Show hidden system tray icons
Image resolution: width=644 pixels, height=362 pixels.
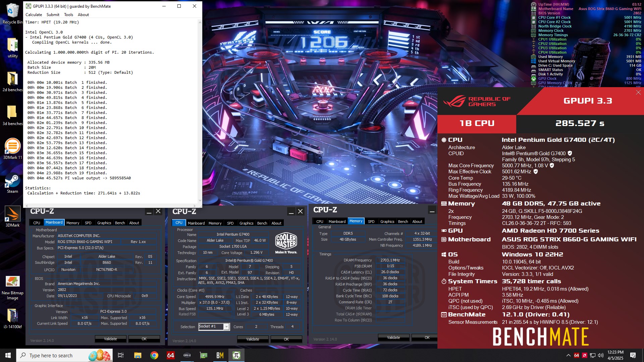(x=568, y=355)
